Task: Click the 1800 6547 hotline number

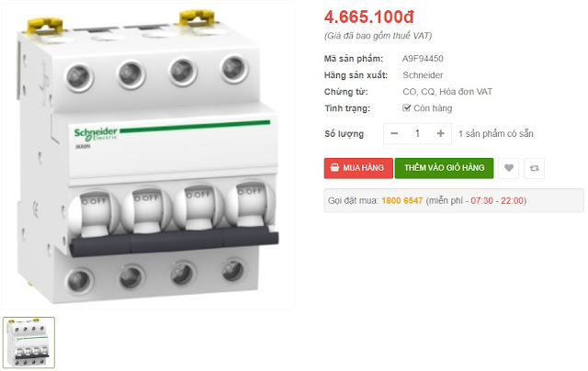Action: point(402,200)
